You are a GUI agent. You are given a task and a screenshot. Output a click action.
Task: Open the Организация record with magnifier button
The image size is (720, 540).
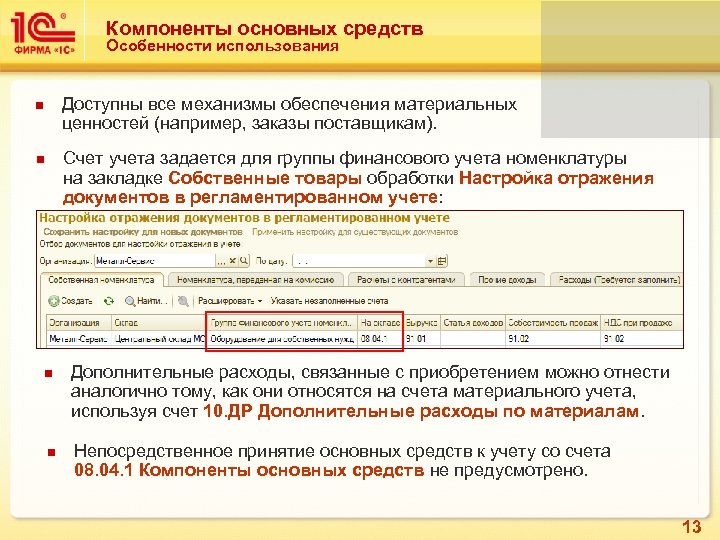click(x=244, y=261)
